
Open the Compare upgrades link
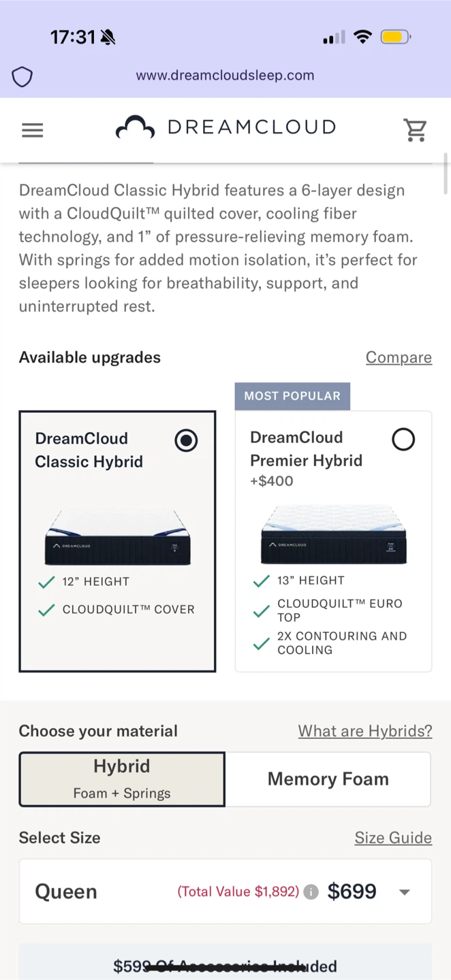tap(399, 357)
